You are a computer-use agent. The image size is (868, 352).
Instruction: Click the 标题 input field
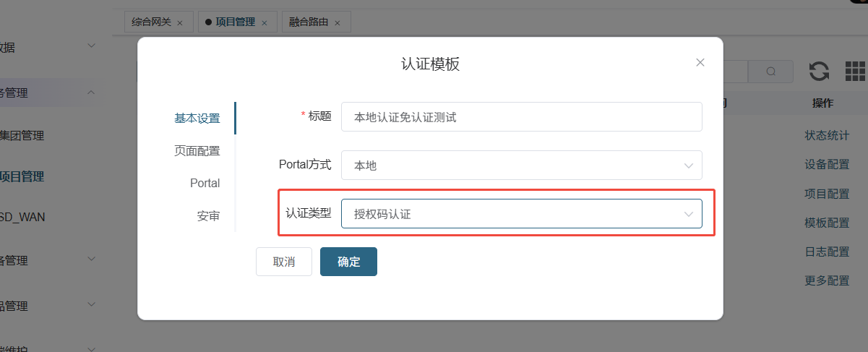[x=521, y=117]
